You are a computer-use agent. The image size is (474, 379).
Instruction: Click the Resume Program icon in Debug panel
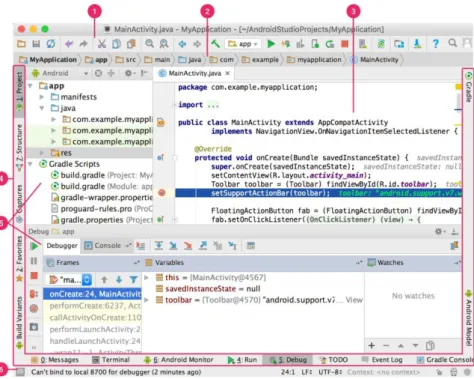coord(34,246)
